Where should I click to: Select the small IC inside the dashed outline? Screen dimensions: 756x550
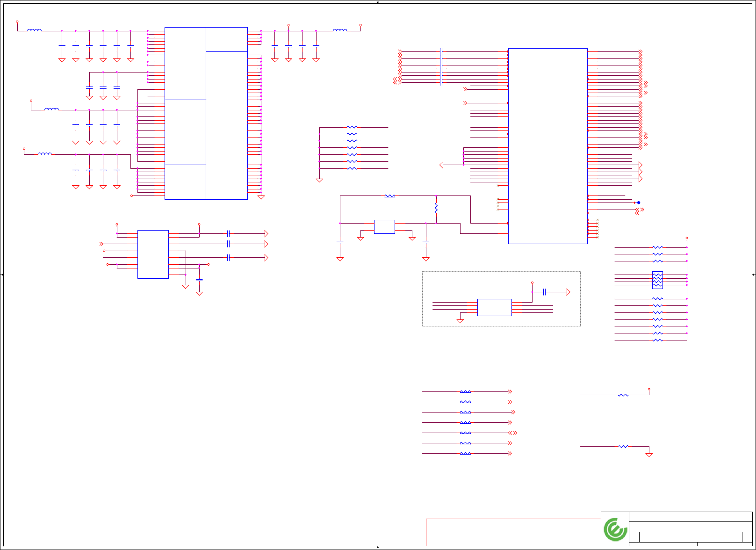pyautogui.click(x=495, y=307)
